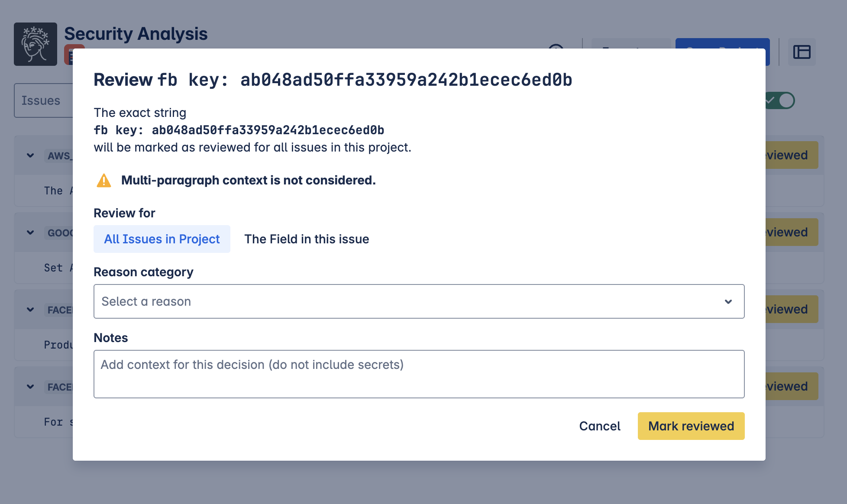Click the Security Analysis head logo icon
Image resolution: width=847 pixels, height=504 pixels.
pos(36,44)
